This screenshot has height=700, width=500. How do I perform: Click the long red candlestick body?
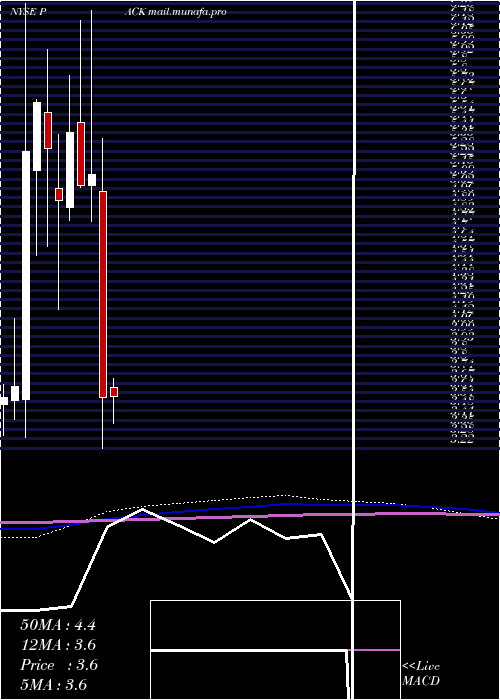[x=103, y=294]
